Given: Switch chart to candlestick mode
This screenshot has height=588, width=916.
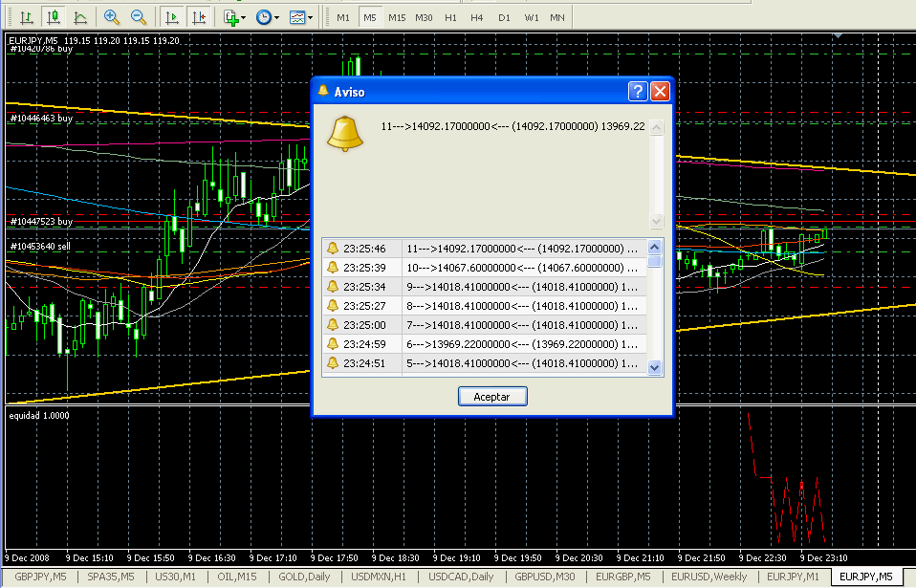Looking at the screenshot, I should (x=54, y=17).
